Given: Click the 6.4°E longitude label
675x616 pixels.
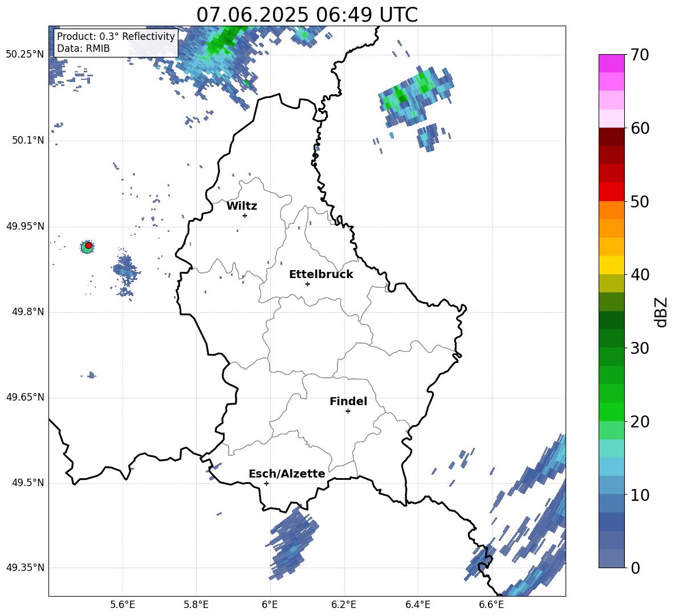Looking at the screenshot, I should 417,605.
